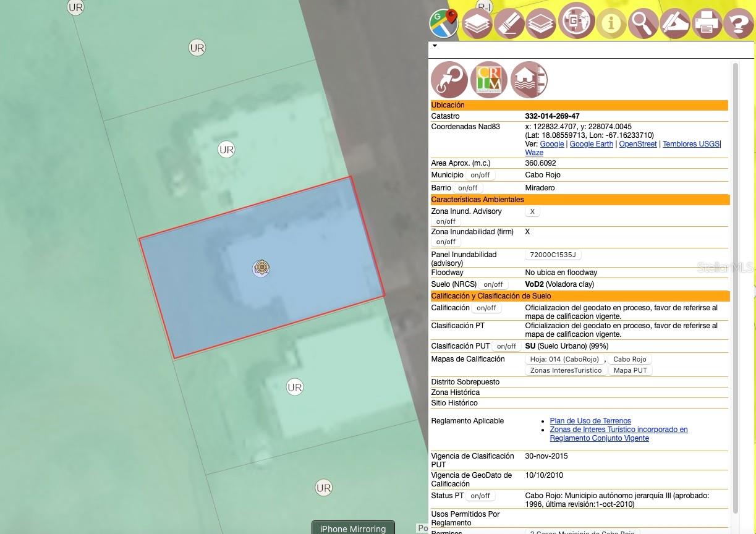Toggle Municipio layer on/off
Screen dimensions: 756x534
tap(480, 175)
